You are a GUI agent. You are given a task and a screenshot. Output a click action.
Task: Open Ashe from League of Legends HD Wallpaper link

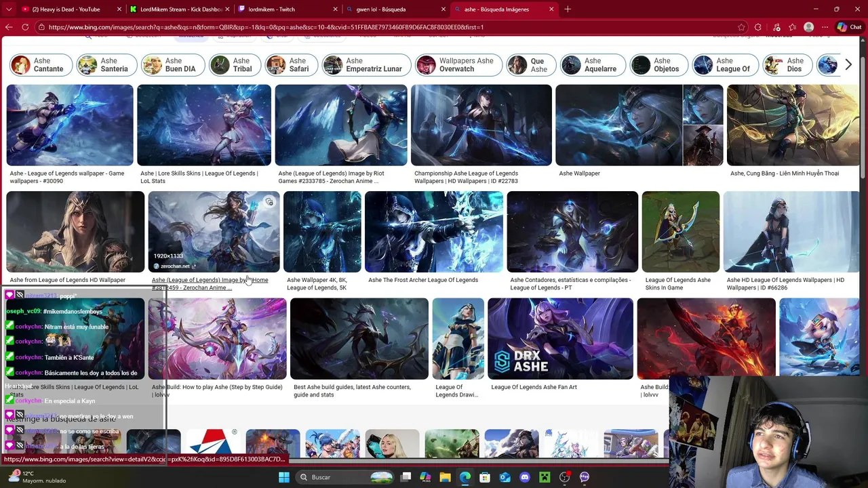(67, 280)
